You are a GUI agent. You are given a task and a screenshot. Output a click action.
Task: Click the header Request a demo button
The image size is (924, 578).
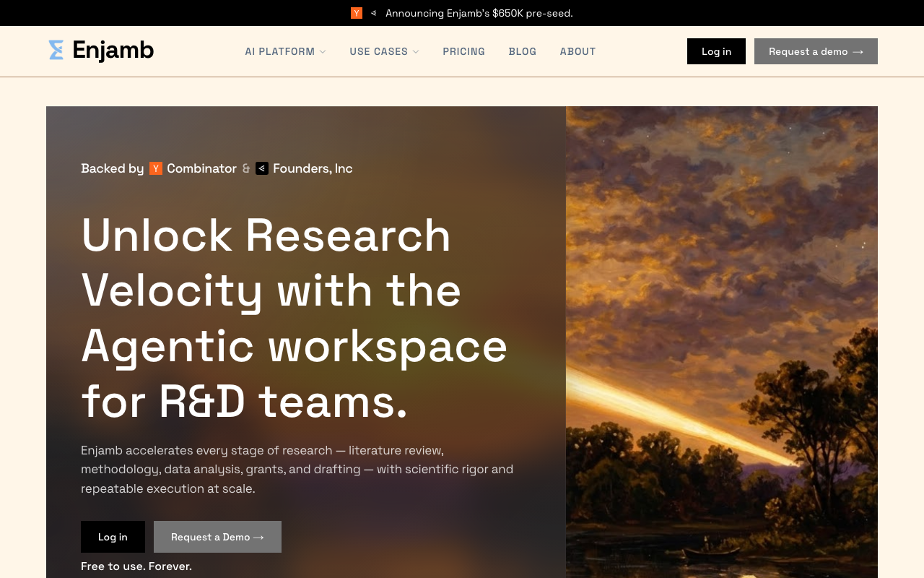pos(816,51)
